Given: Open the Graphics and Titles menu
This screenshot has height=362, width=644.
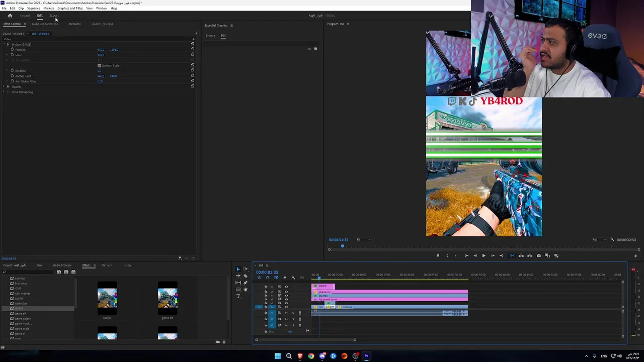Looking at the screenshot, I should pyautogui.click(x=70, y=8).
